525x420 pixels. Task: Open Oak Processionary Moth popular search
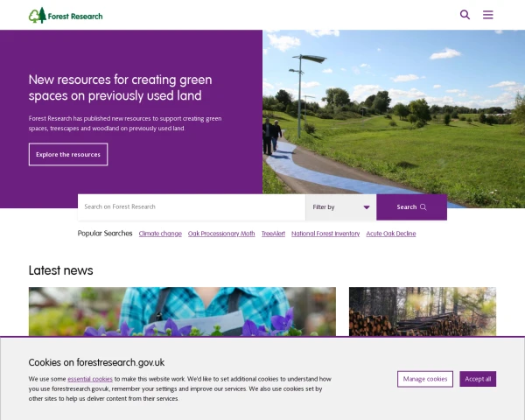point(221,234)
